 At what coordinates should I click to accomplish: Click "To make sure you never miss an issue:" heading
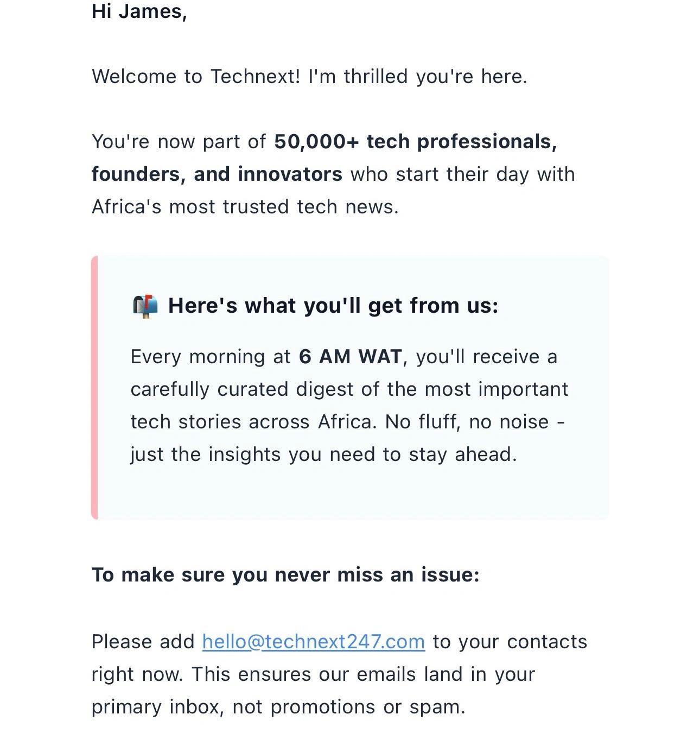pyautogui.click(x=285, y=574)
